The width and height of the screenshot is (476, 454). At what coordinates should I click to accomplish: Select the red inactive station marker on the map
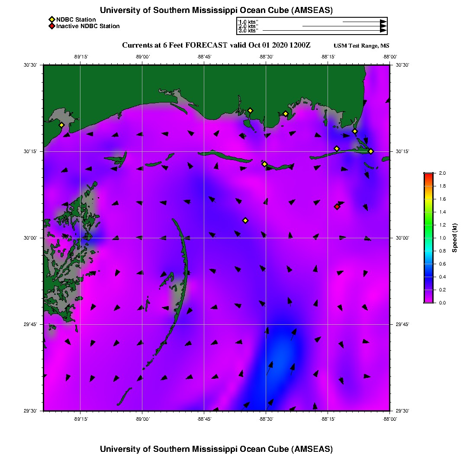[337, 207]
